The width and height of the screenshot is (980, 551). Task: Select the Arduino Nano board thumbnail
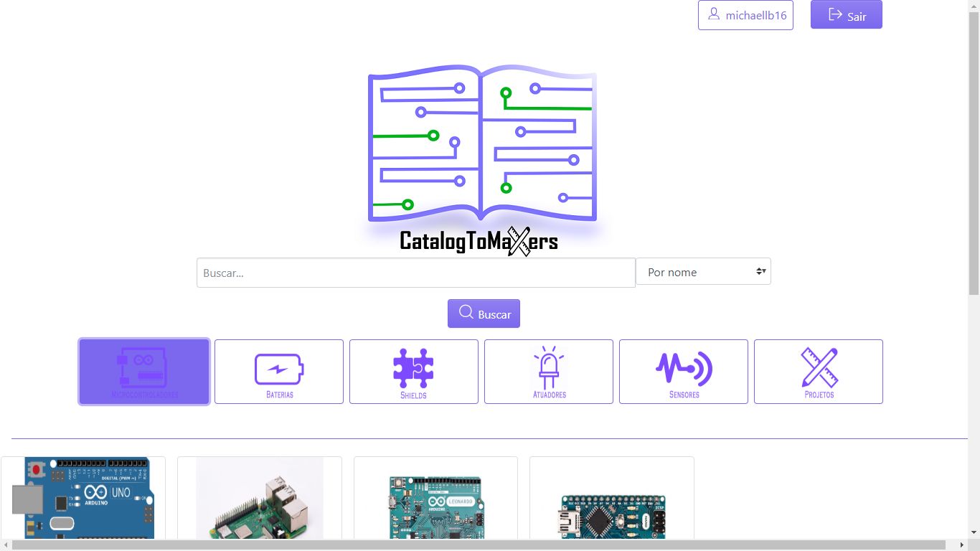point(612,513)
